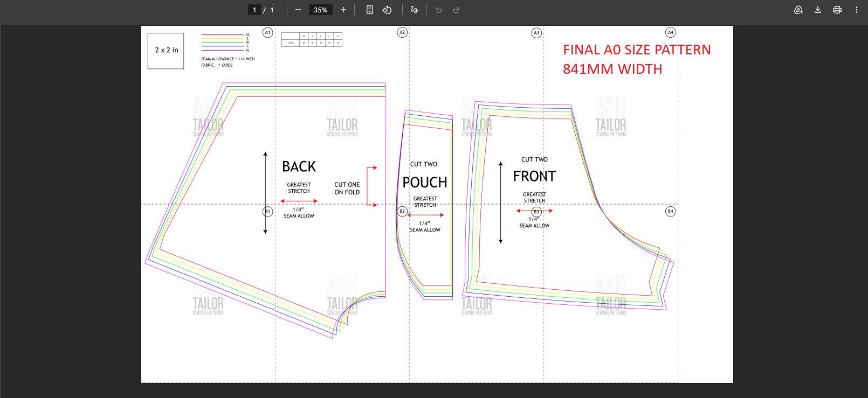Click the page number field
The width and height of the screenshot is (868, 398).
point(254,10)
